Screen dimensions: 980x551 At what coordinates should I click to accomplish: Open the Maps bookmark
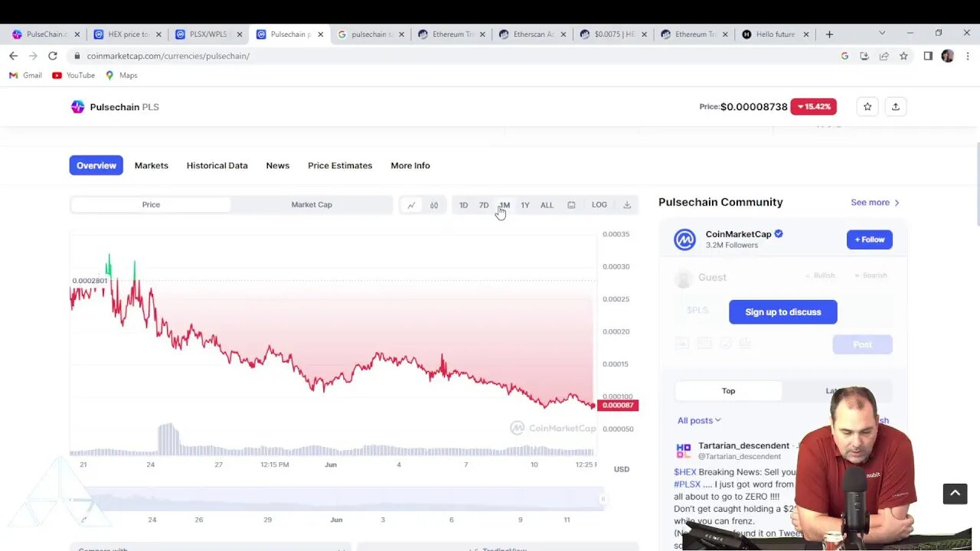tap(121, 75)
